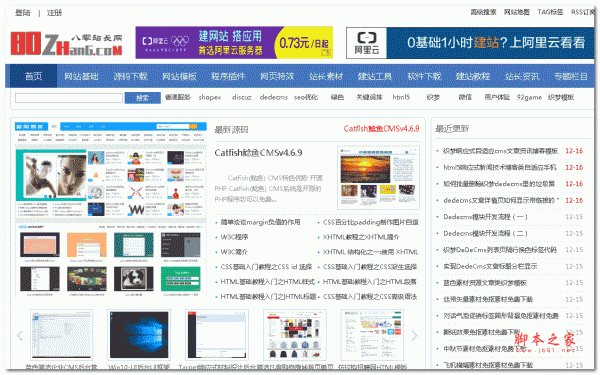Select dedecms hot keyword

point(274,97)
